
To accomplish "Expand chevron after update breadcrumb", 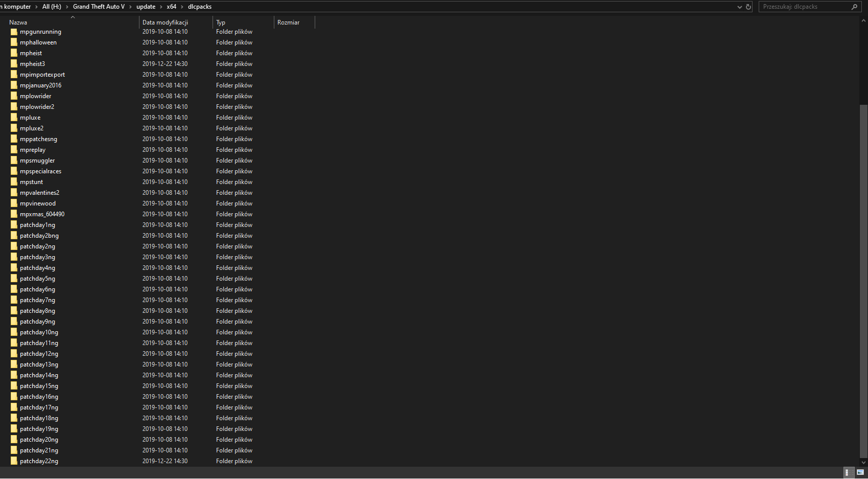I will 161,7.
